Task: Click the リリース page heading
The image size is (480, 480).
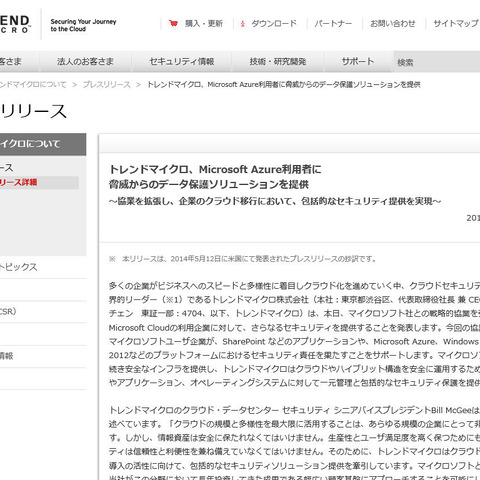Action: tap(33, 111)
